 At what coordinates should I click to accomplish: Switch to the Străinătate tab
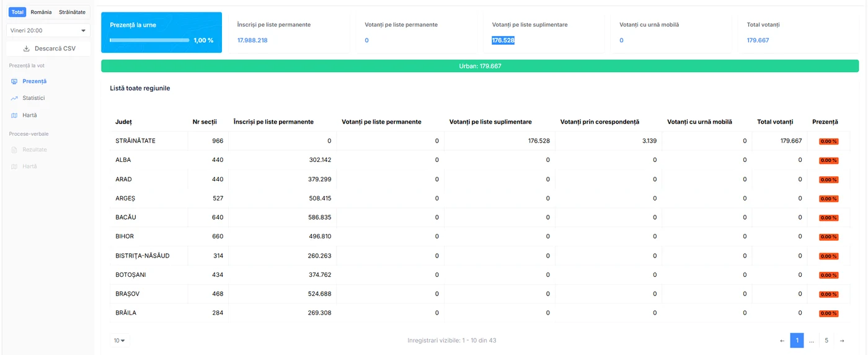[72, 12]
